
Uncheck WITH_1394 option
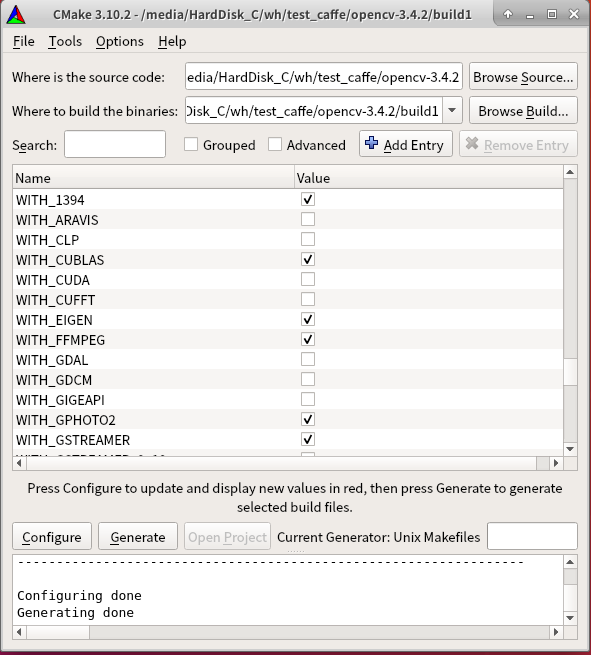click(308, 199)
